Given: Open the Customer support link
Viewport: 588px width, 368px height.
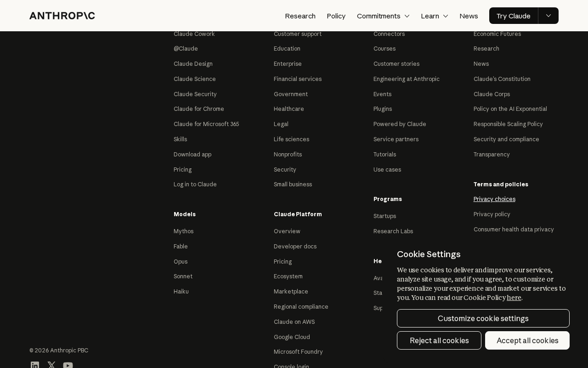Looking at the screenshot, I should click(298, 34).
